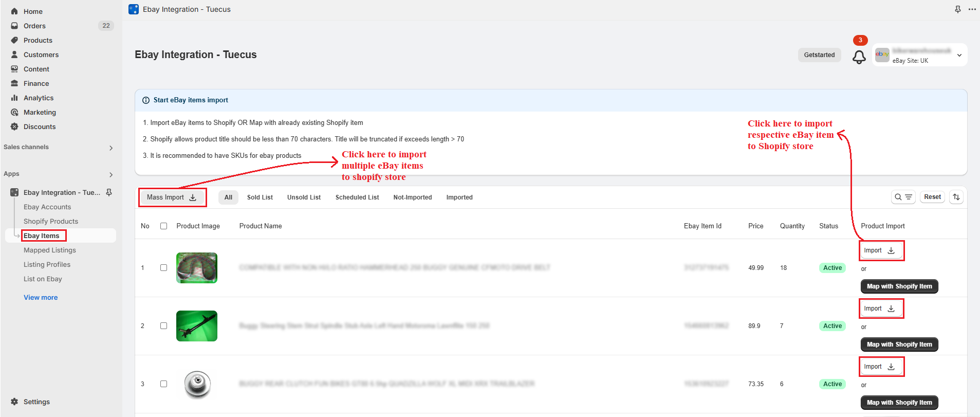Click the sort arrows icon button
Image resolution: width=980 pixels, height=417 pixels.
(x=956, y=197)
